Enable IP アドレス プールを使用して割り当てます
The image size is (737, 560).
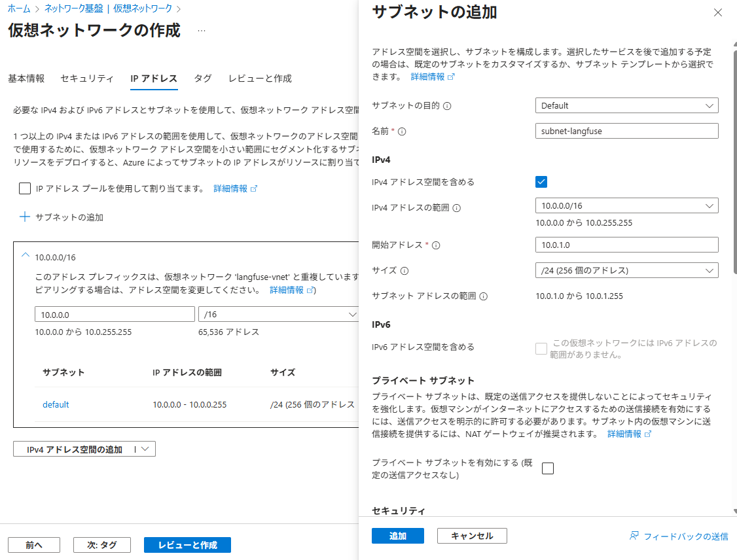[24, 188]
